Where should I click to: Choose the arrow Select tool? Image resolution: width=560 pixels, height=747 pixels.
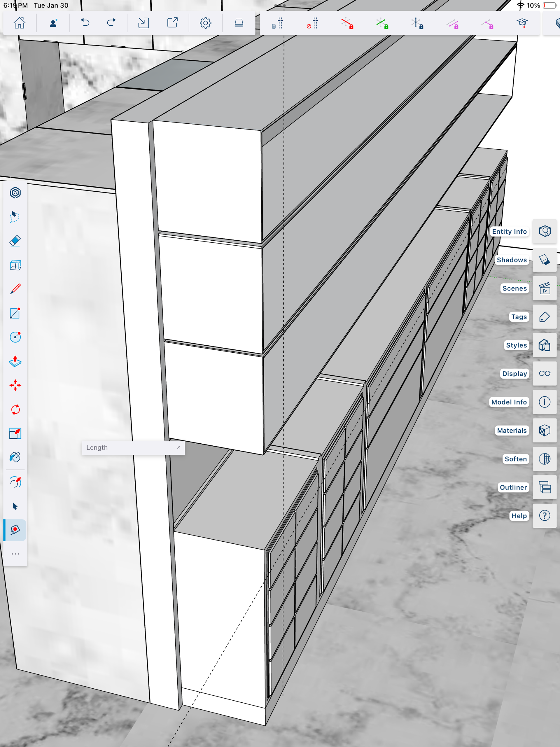coord(15,506)
